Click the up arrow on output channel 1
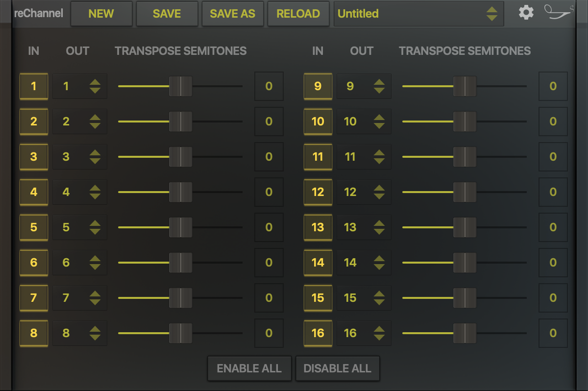This screenshot has width=588, height=391. pyautogui.click(x=95, y=82)
